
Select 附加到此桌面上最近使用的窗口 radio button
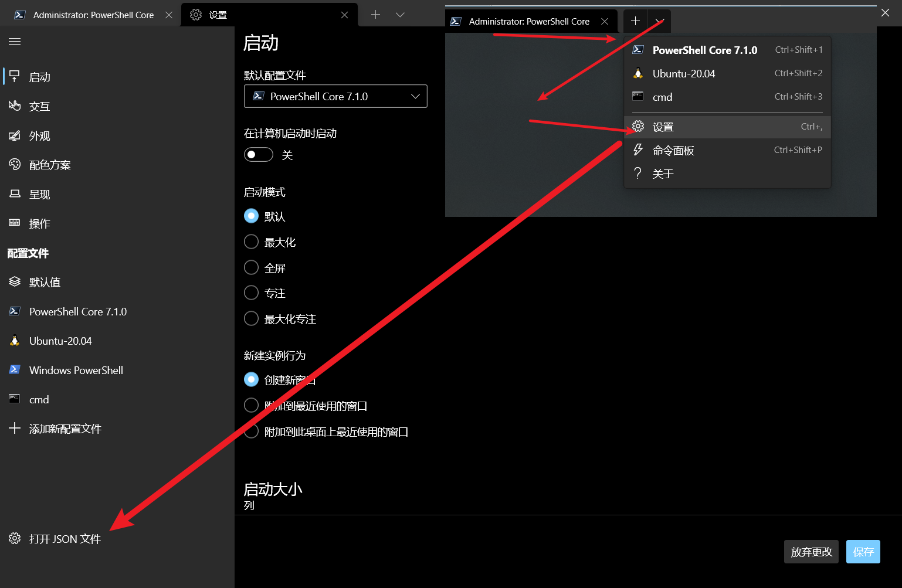coord(251,431)
